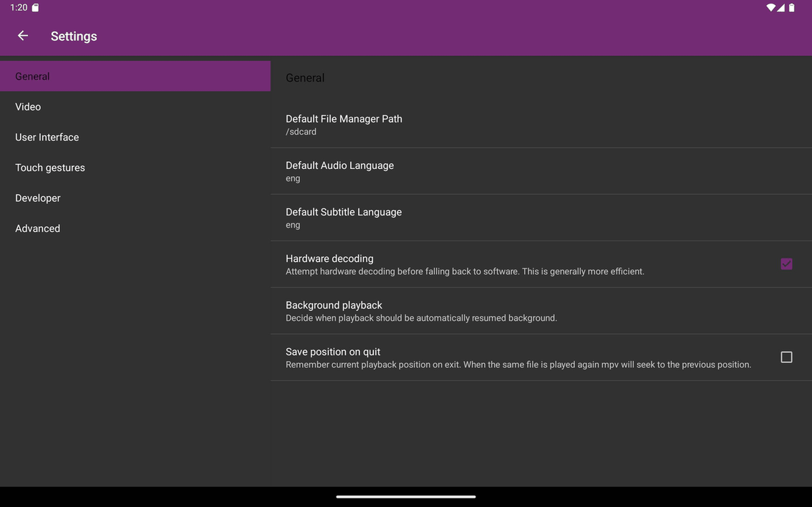
Task: Click the back arrow to exit Settings
Action: click(x=21, y=35)
